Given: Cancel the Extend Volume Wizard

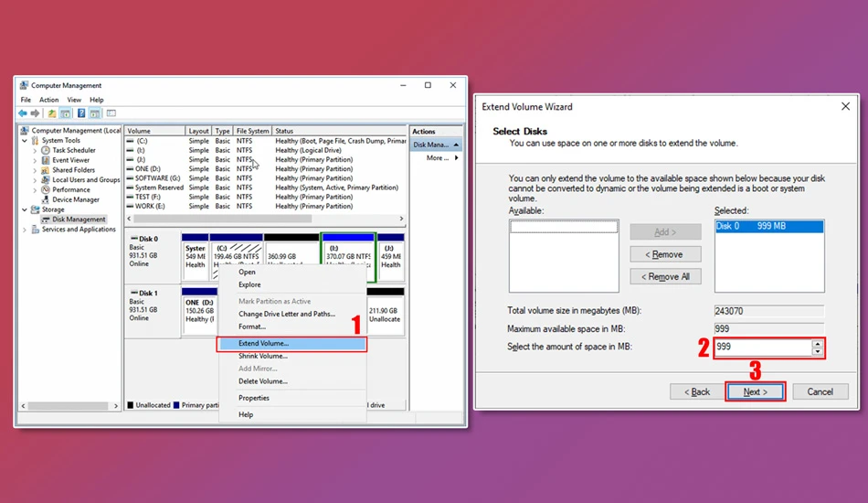Looking at the screenshot, I should click(820, 391).
